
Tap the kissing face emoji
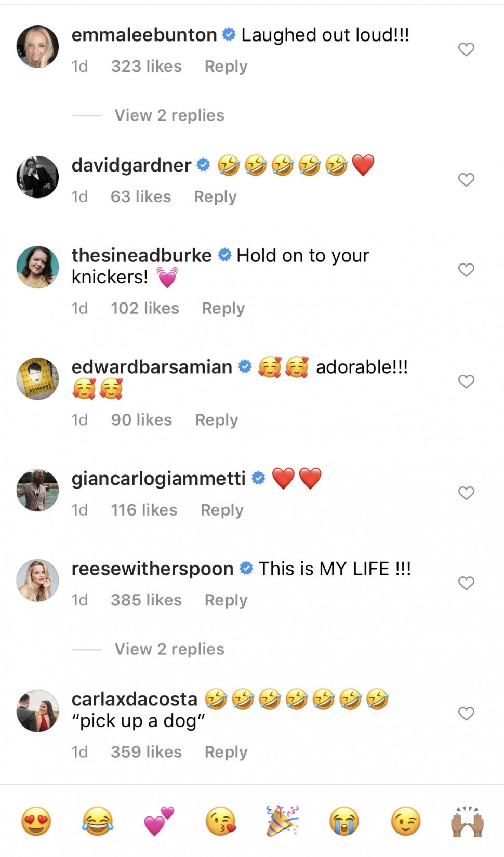(221, 821)
